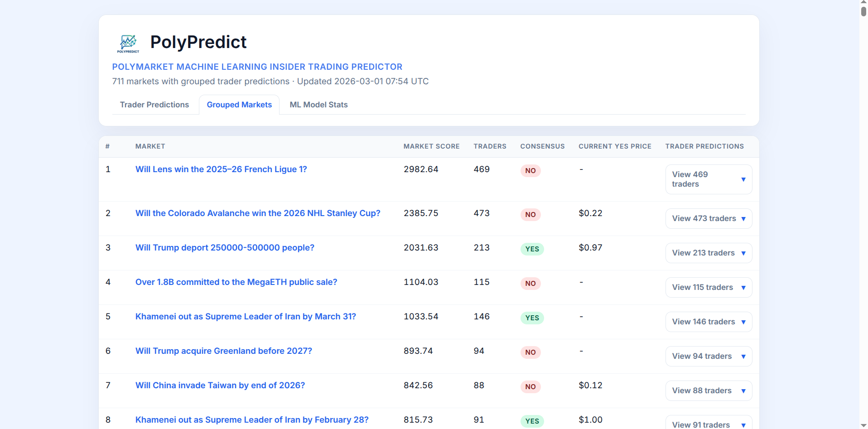Click the $1.00 current yes price

coord(590,419)
